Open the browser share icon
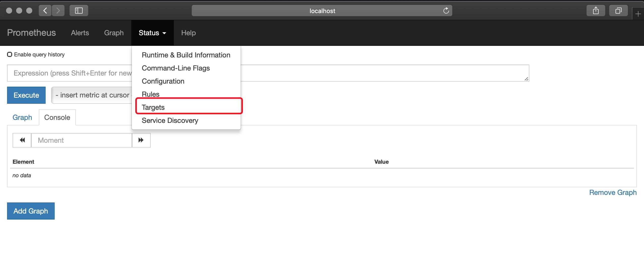644x278 pixels. point(596,11)
